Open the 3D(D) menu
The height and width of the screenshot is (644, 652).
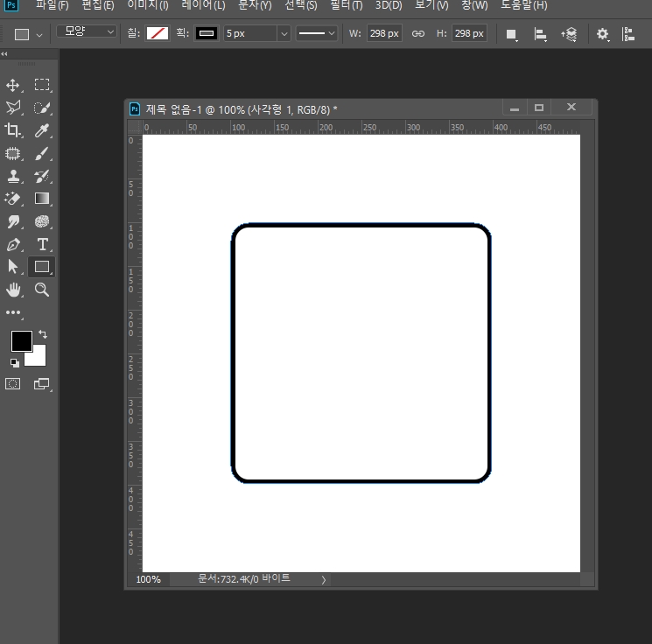tap(389, 5)
